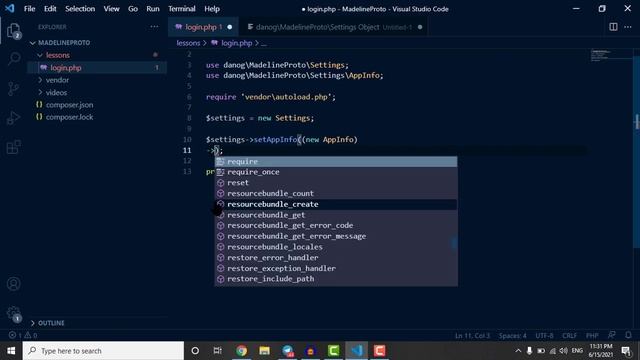Open the Go menu
Viewport: 640px width, 360px height.
coord(133,9)
